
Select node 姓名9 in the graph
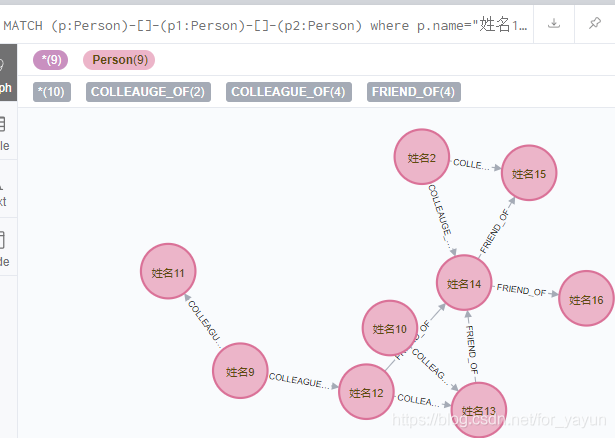point(240,371)
